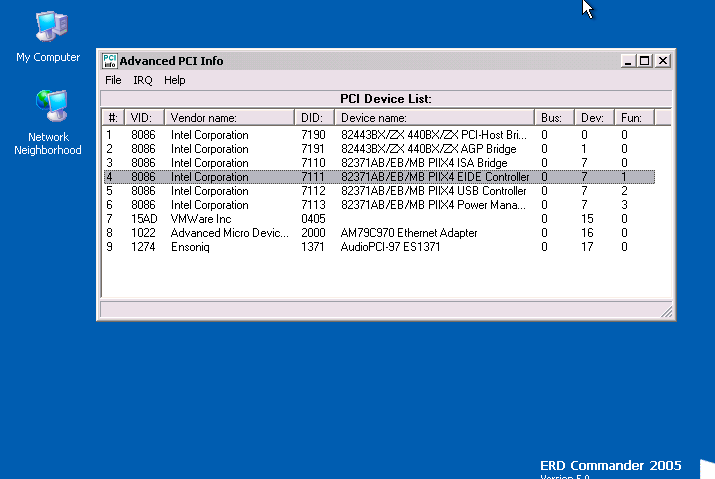Maximize the Advanced PCI Info window
Viewport: 715px width, 479px height.
(645, 61)
